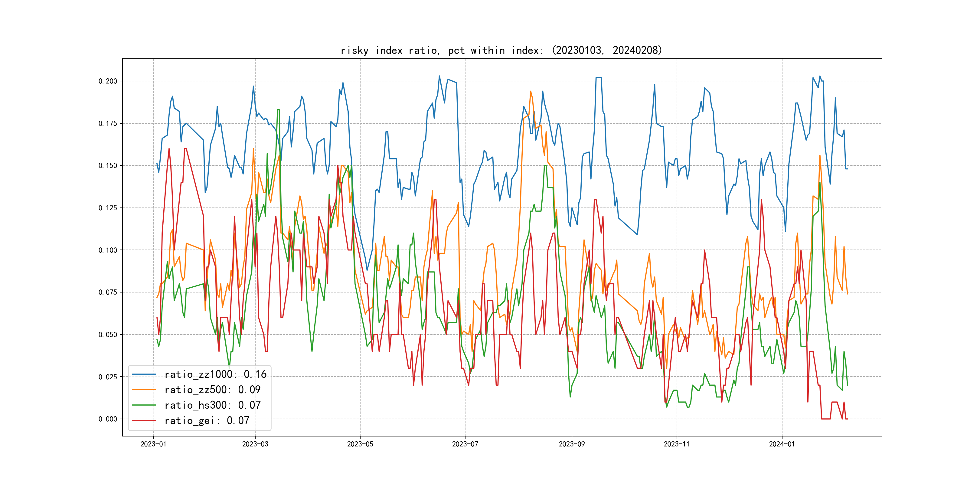Click the 0.000 y-axis tick label

(x=108, y=419)
